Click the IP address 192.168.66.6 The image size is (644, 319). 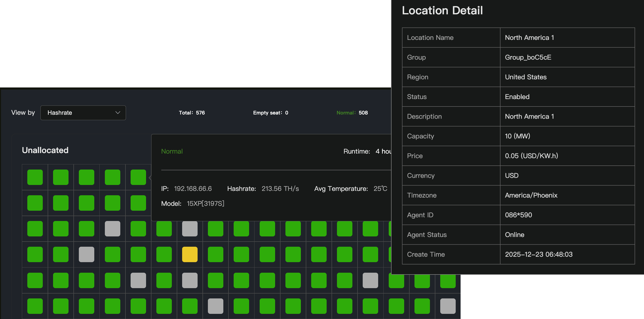click(x=193, y=189)
